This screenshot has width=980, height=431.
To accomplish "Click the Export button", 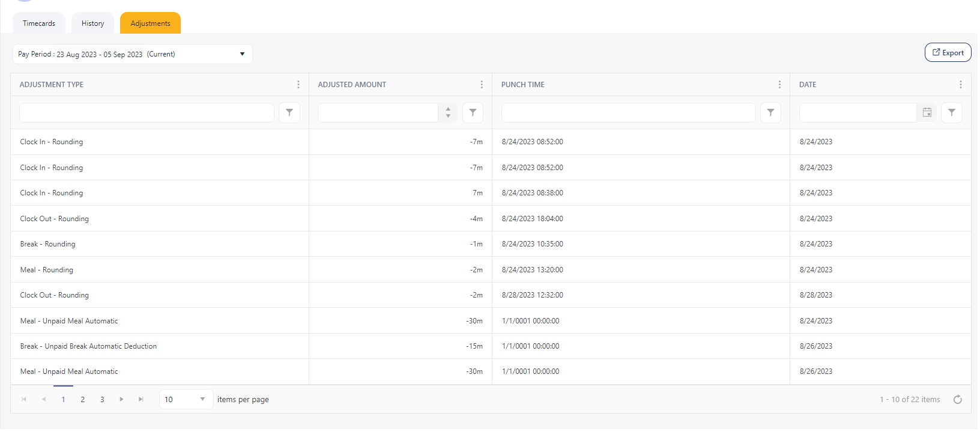I will click(x=948, y=53).
